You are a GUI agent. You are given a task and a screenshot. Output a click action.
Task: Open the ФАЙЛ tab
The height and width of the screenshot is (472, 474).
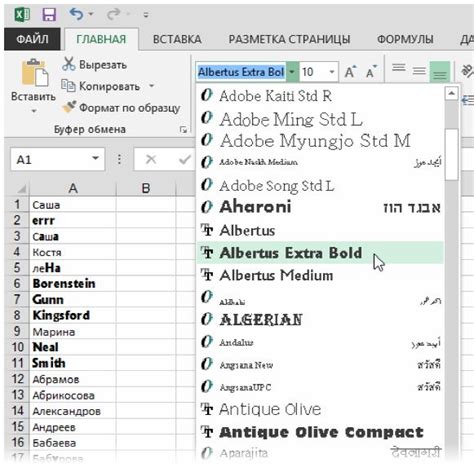pos(32,39)
